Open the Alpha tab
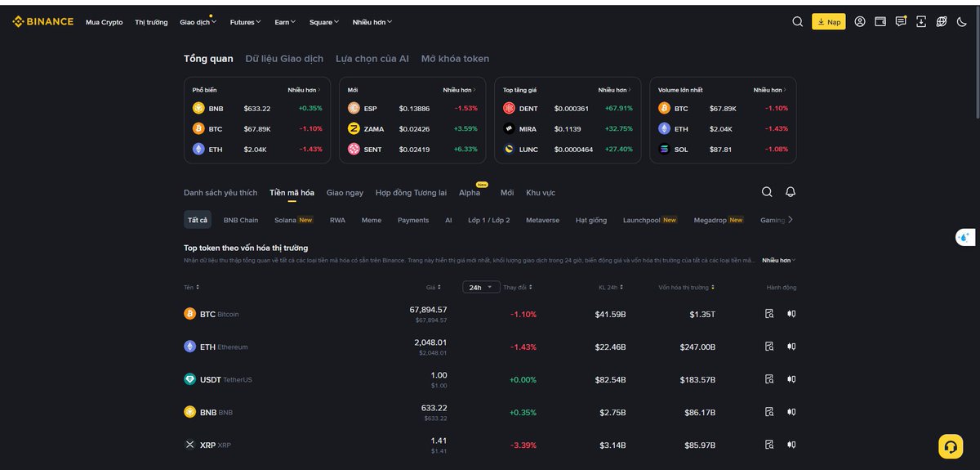Image resolution: width=980 pixels, height=470 pixels. (x=470, y=193)
